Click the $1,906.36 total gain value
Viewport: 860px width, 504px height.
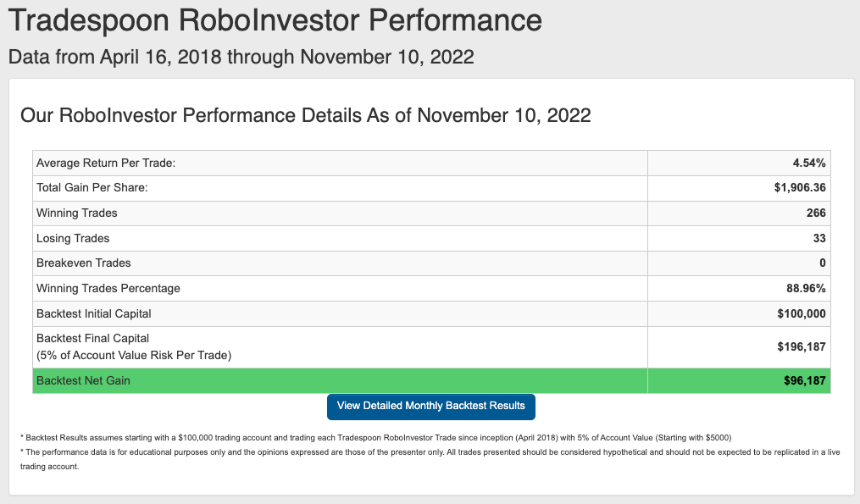click(800, 187)
